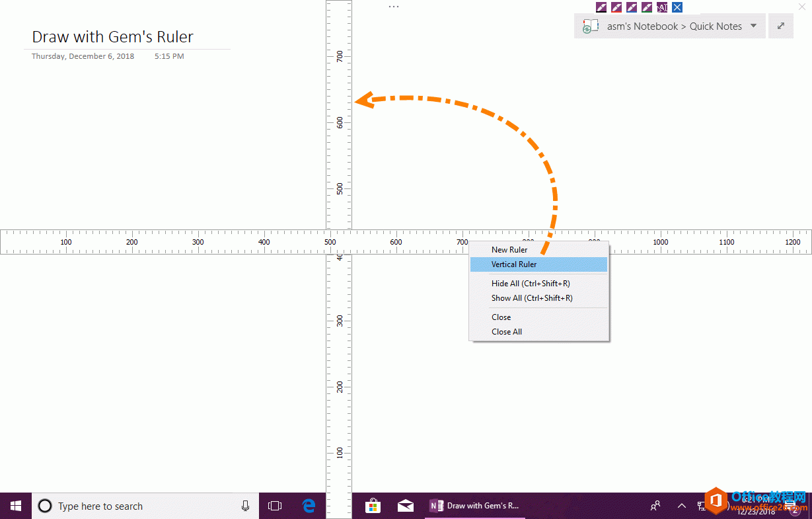Click the blue X toolbar icon

(677, 7)
